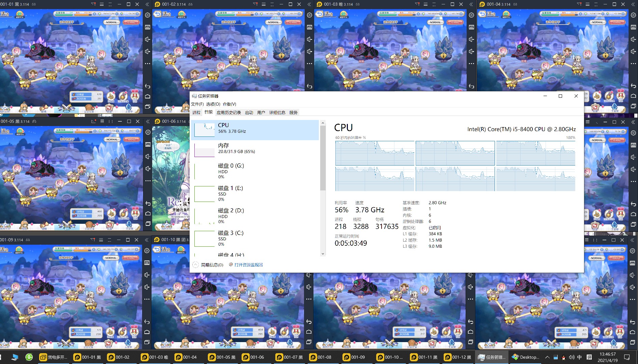Switch to HARD difficulty in emulator 001-01
The width and height of the screenshot is (638, 364).
pyautogui.click(x=131, y=22)
